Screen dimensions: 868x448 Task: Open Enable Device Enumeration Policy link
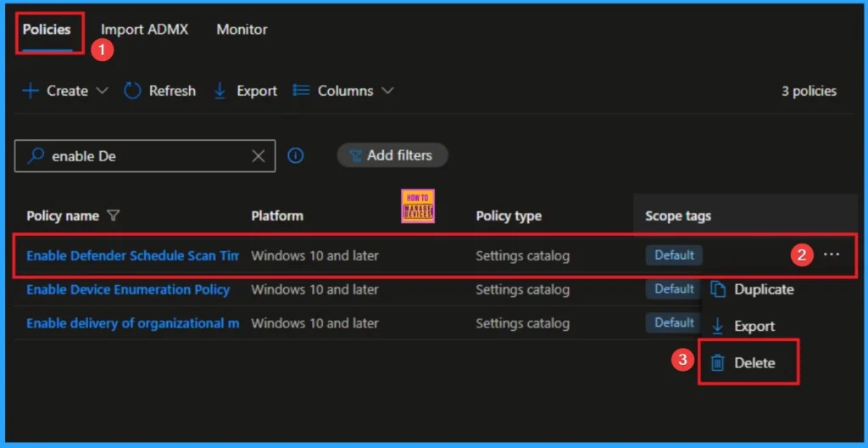(x=128, y=289)
